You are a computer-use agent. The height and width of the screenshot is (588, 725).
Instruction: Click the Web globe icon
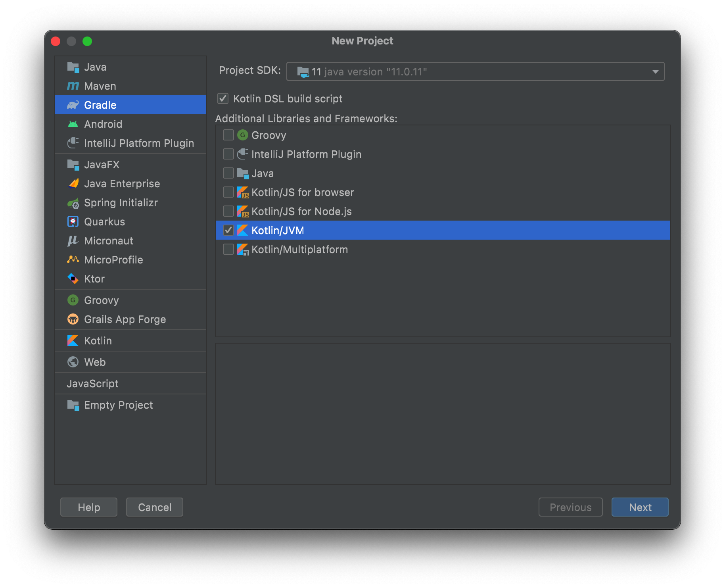click(73, 362)
